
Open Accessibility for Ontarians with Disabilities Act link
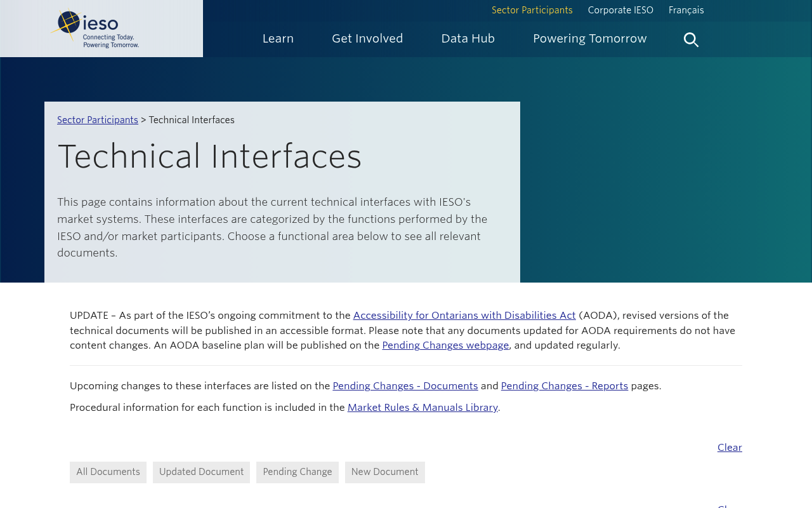[464, 316]
